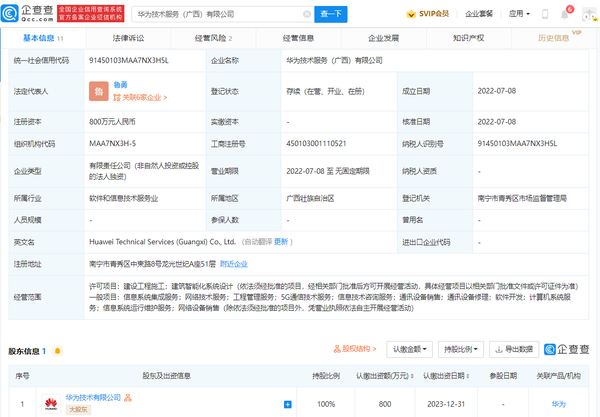
Task: Click registration authority 南宁市青秀区市场监督管理局
Action: point(522,198)
